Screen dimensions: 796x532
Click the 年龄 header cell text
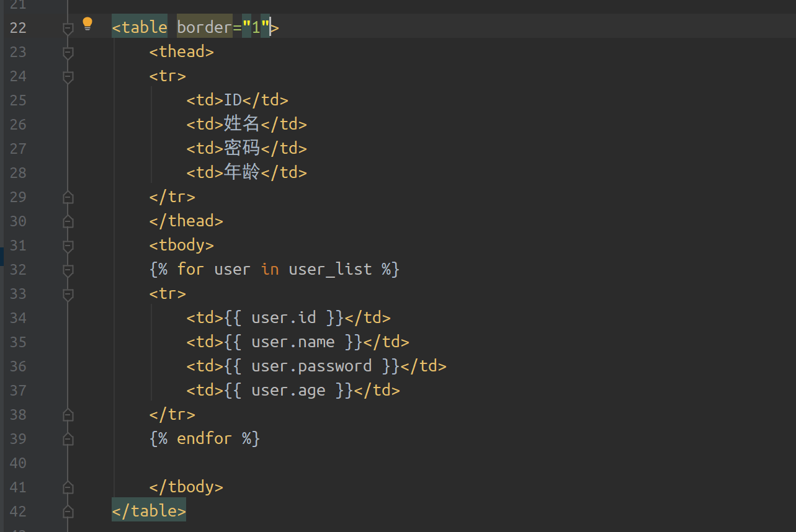point(242,172)
